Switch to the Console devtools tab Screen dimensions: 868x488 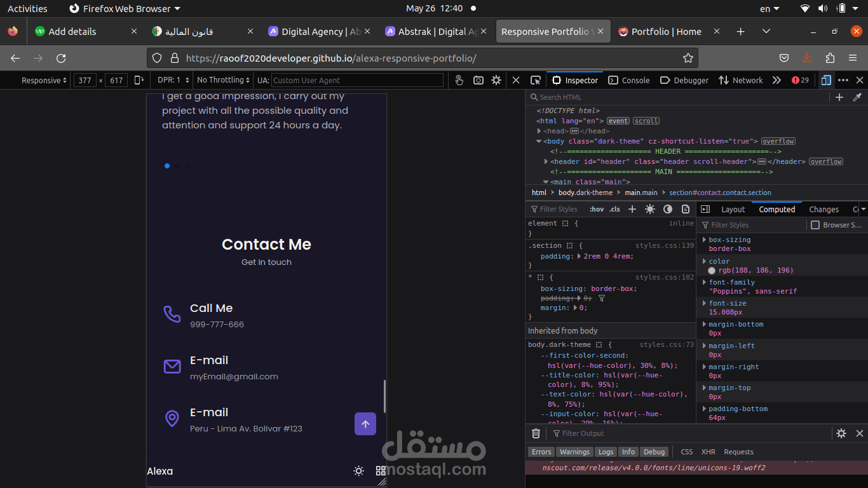(x=629, y=80)
